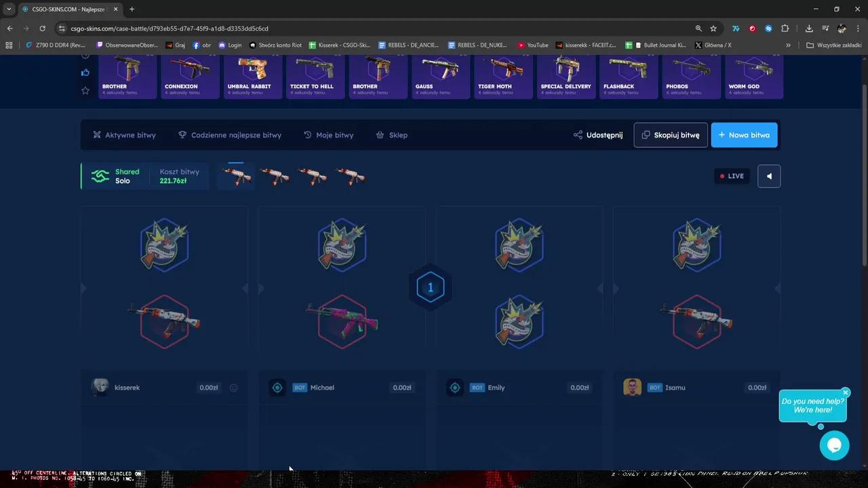
Task: Select the third case in the battle row
Action: click(313, 176)
